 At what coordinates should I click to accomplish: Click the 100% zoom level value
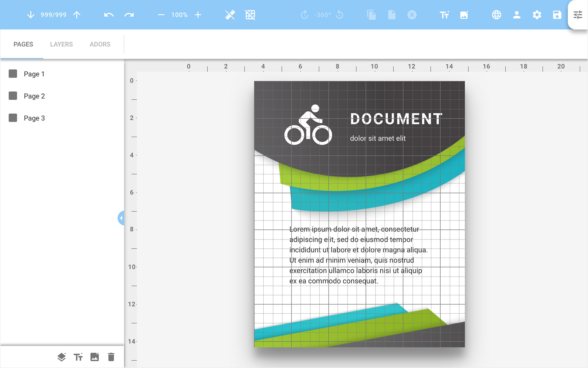coord(179,15)
